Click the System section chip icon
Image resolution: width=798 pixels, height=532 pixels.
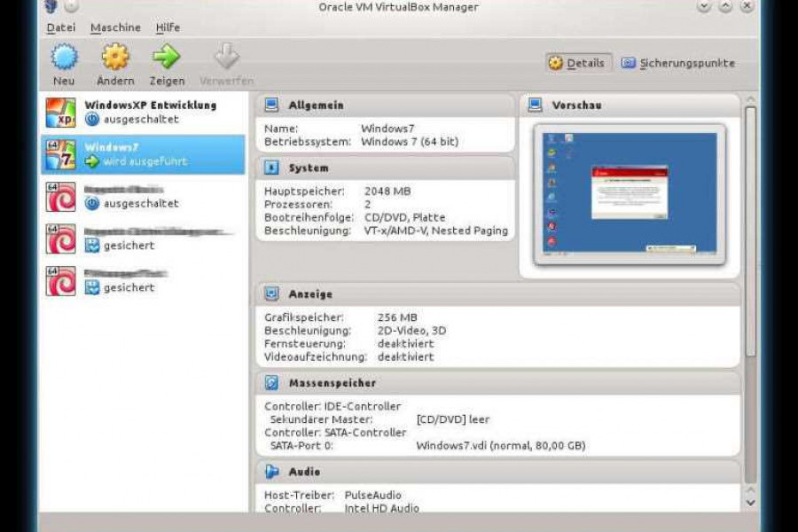click(x=272, y=168)
